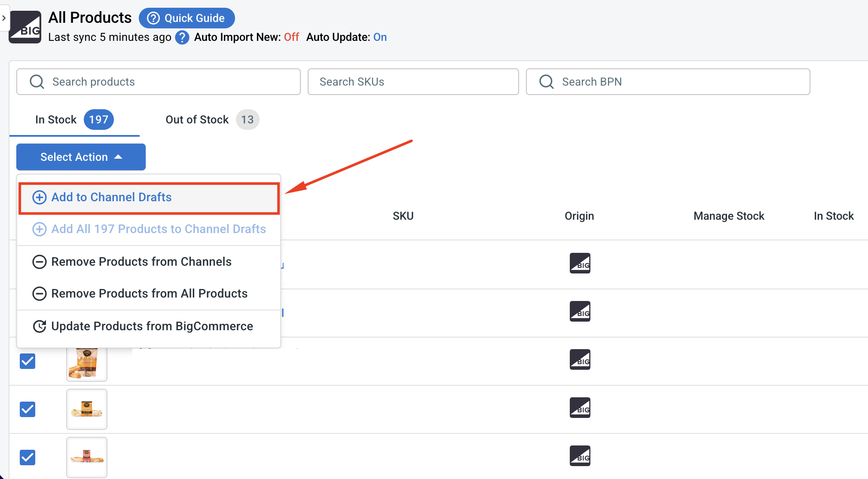Expand the sidebar with the chevron arrow
868x479 pixels.
click(4, 18)
